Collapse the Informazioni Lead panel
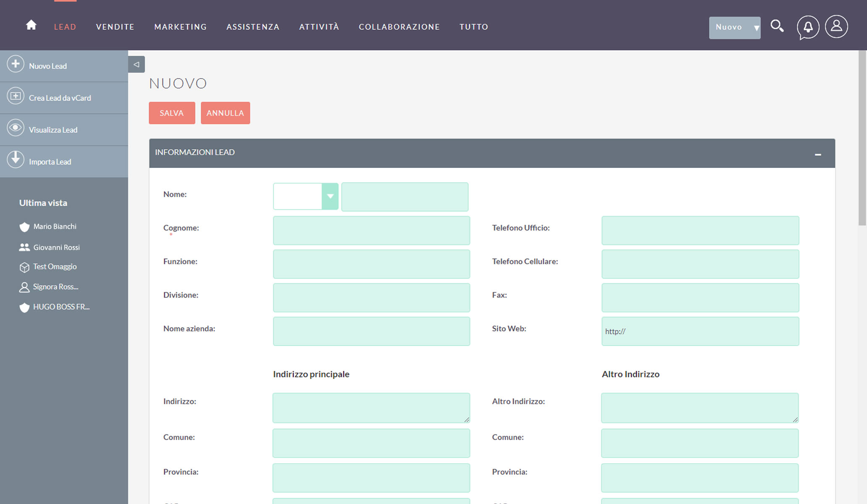 [x=817, y=155]
